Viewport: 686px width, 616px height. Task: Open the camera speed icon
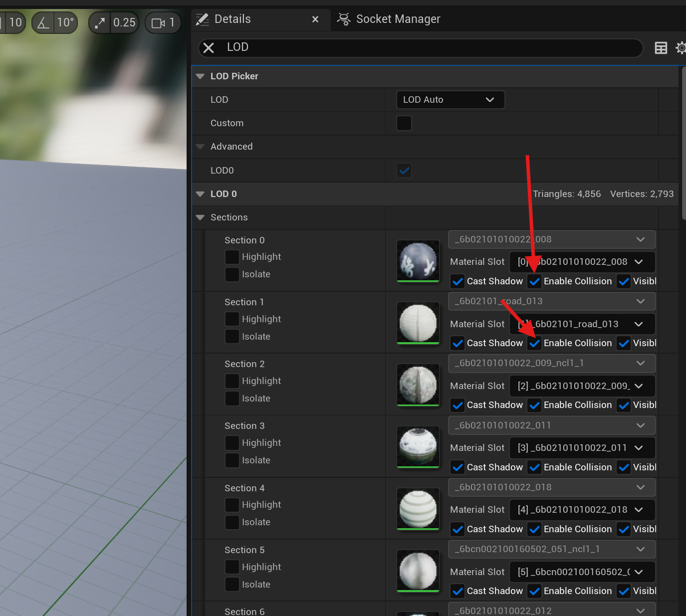158,22
